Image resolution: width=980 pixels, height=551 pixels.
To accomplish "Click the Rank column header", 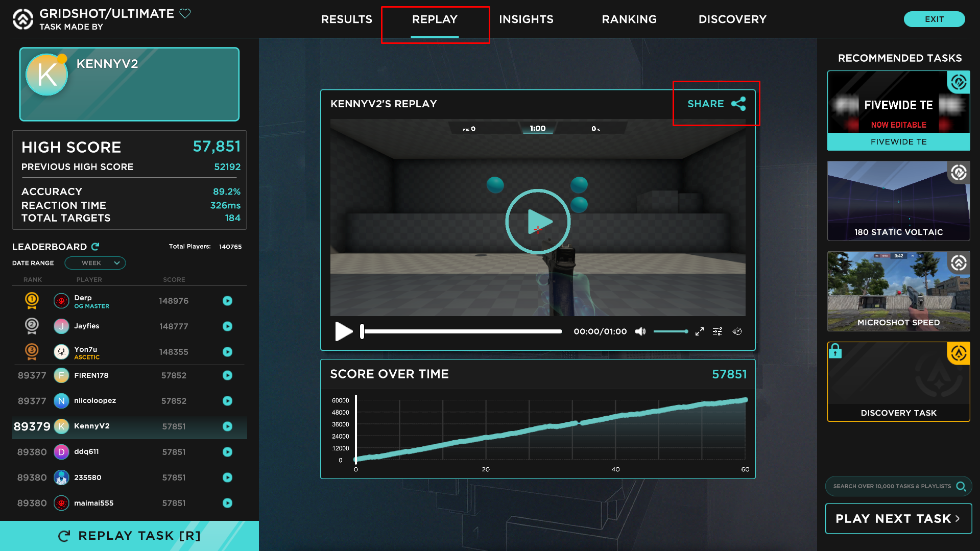I will (x=33, y=280).
